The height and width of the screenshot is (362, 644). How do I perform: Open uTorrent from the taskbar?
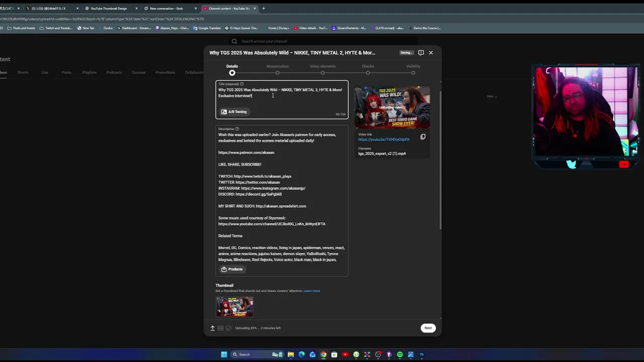(356, 354)
